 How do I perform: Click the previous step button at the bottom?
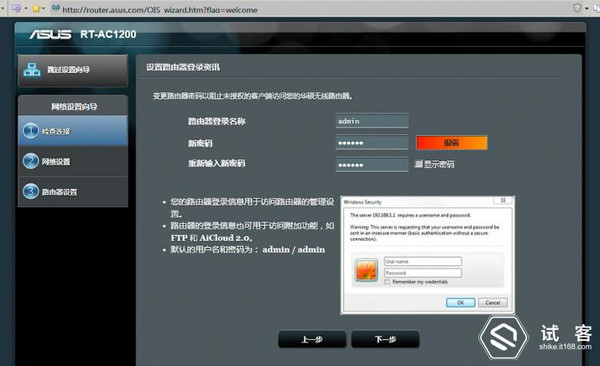click(x=312, y=340)
